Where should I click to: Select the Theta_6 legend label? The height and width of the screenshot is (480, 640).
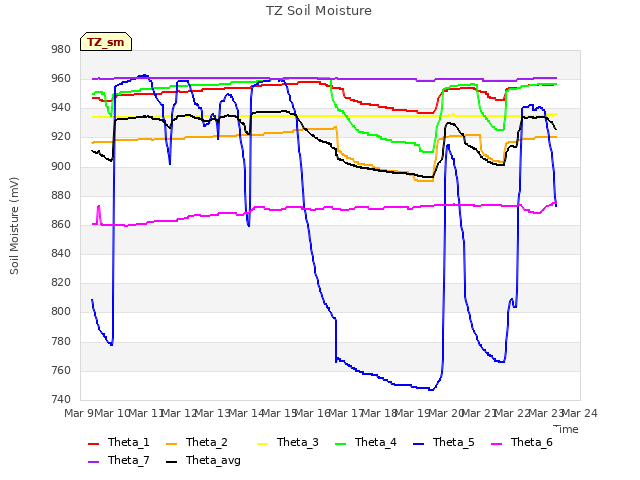[531, 442]
